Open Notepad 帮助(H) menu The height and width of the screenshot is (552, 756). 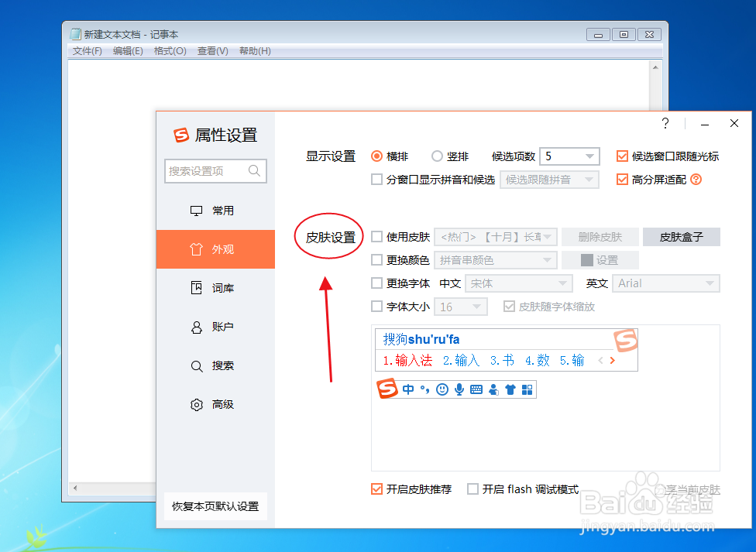pyautogui.click(x=255, y=50)
